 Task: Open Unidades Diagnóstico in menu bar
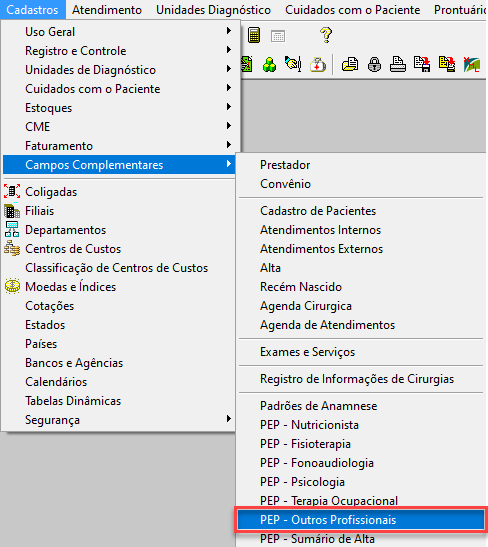pyautogui.click(x=213, y=10)
